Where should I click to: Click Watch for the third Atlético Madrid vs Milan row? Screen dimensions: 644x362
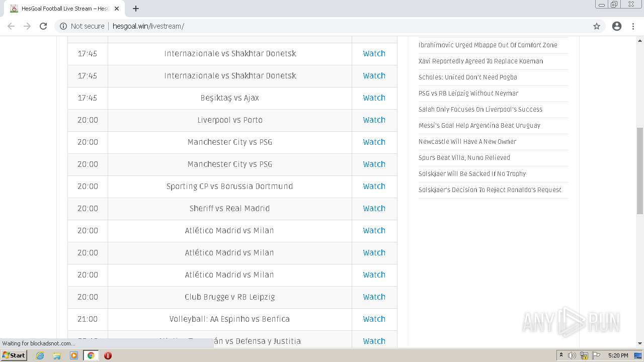374,275
